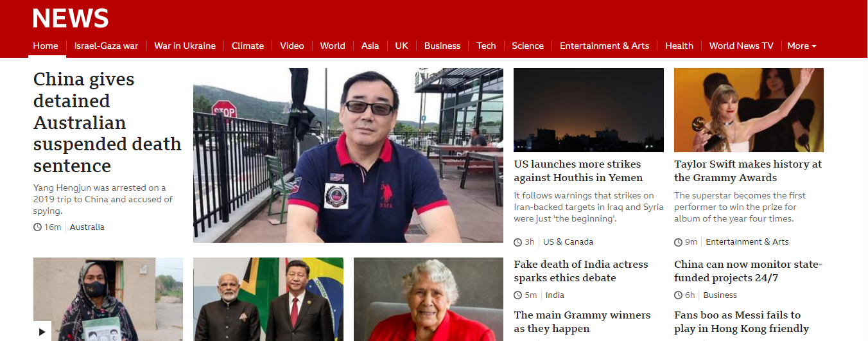This screenshot has height=341, width=868.
Task: Open the Yang Hengjun lead photo
Action: [348, 155]
